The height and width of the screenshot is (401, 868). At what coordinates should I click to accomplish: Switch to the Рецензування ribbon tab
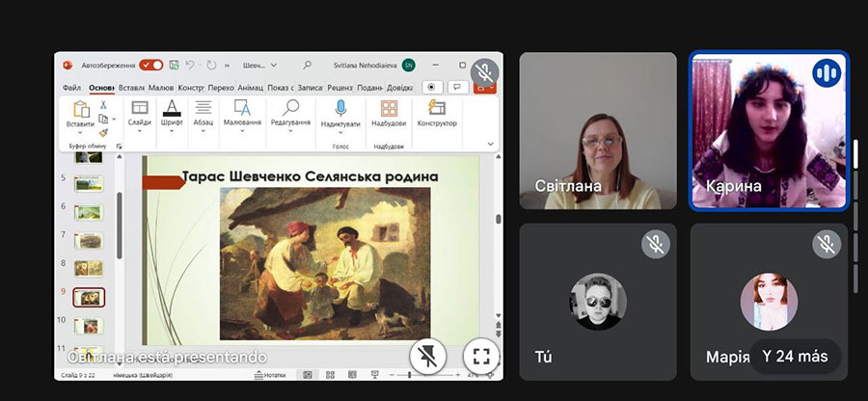tap(339, 88)
